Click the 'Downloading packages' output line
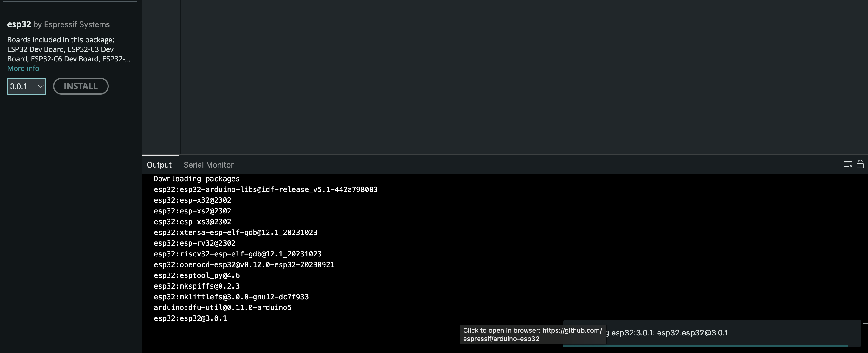Image resolution: width=868 pixels, height=353 pixels. point(196,179)
